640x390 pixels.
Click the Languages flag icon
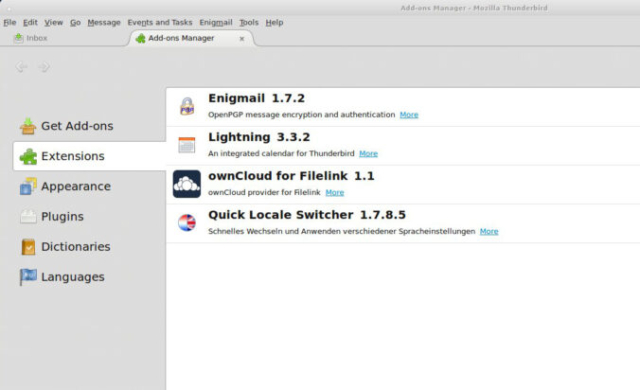pyautogui.click(x=28, y=277)
